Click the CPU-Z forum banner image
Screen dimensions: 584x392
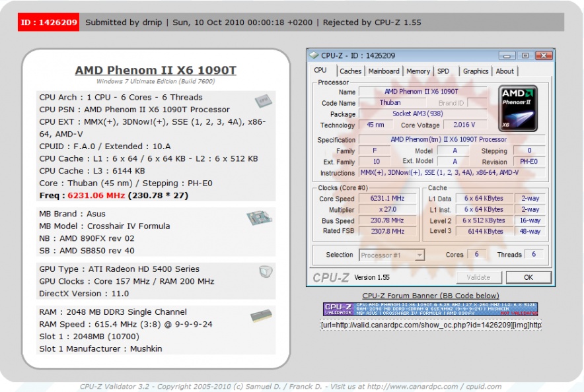coord(431,309)
